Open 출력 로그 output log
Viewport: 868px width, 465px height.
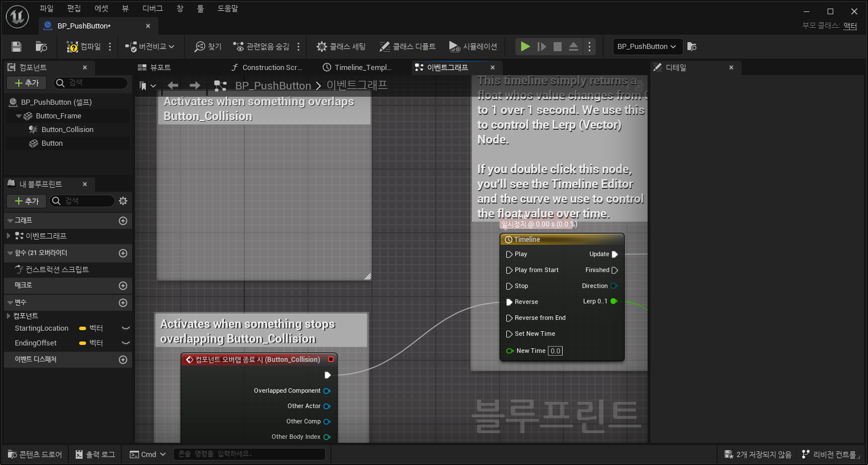tap(95, 454)
